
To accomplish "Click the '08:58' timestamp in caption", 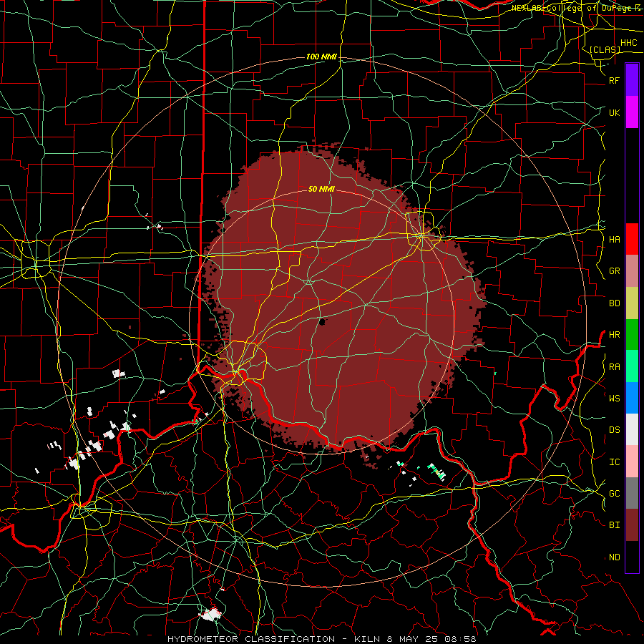I will (x=460, y=639).
